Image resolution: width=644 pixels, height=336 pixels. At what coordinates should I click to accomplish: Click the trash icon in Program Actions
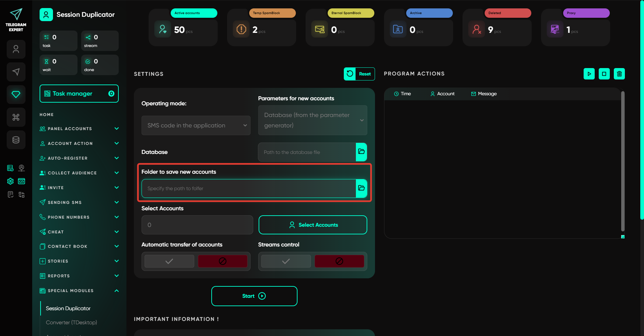619,74
